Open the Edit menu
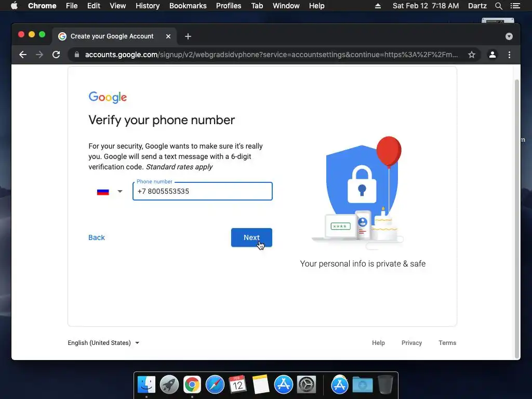This screenshot has height=399, width=532. coord(94,6)
